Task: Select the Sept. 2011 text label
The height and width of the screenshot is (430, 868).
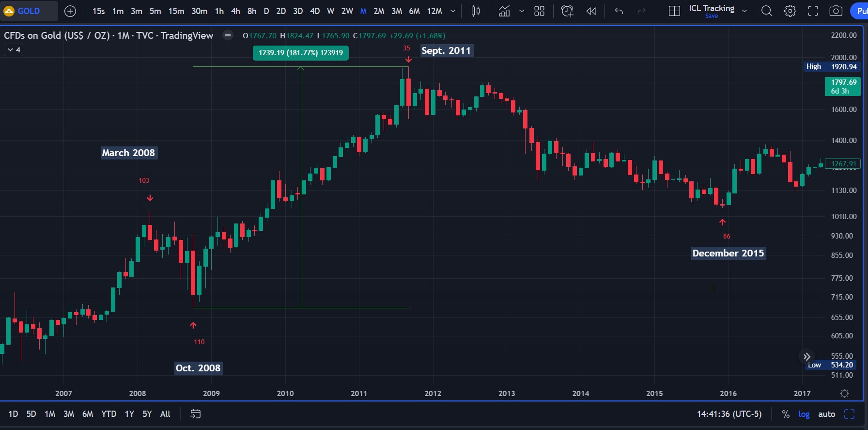Action: click(x=446, y=50)
